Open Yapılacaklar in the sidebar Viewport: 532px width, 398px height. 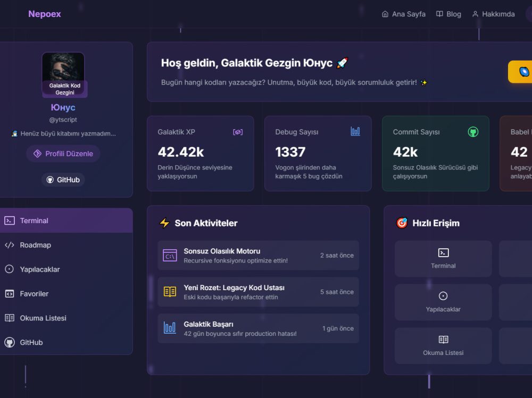(x=66, y=269)
